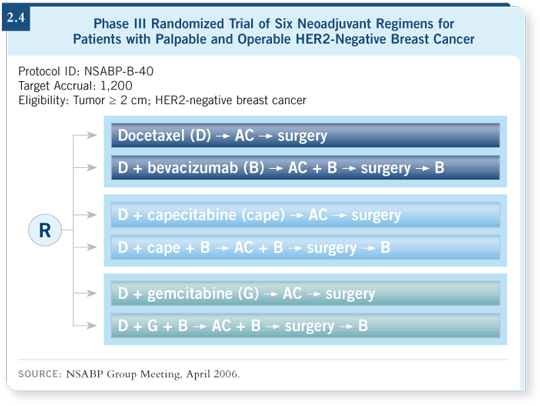
Task: Select the D + G + B regimen bar
Action: (x=305, y=325)
